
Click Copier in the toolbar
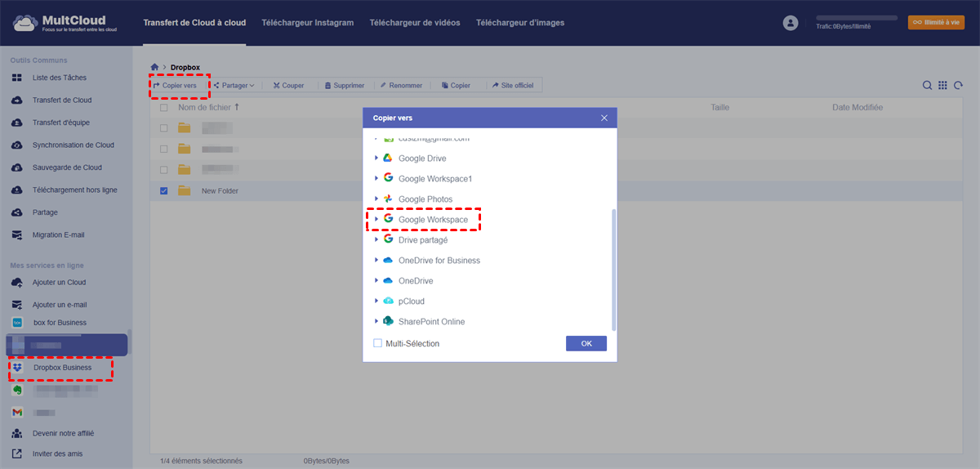456,85
